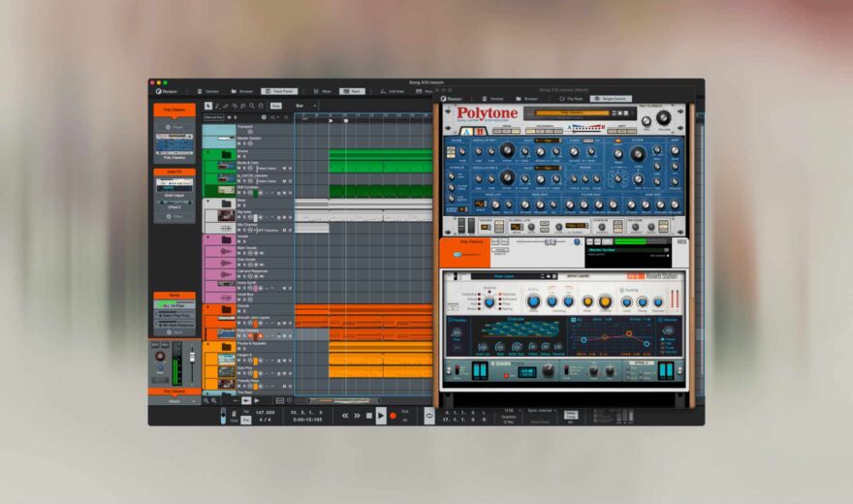
Task: Click the fast forward transport button
Action: coord(357,416)
